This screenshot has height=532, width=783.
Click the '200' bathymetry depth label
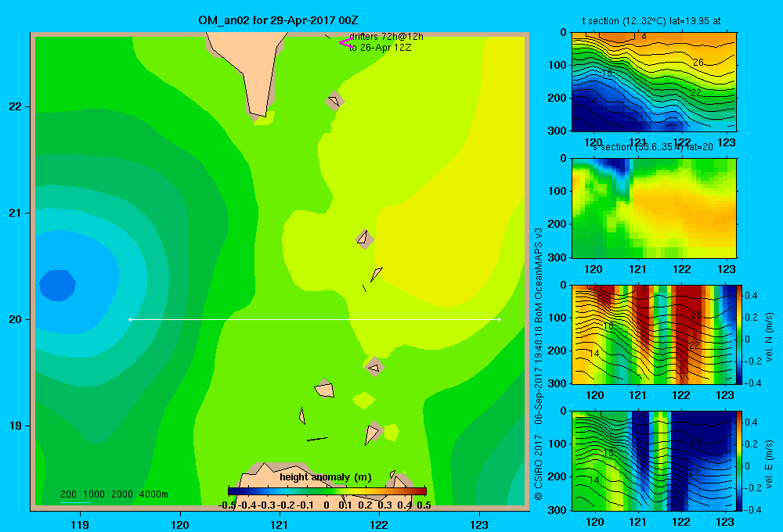pos(68,494)
